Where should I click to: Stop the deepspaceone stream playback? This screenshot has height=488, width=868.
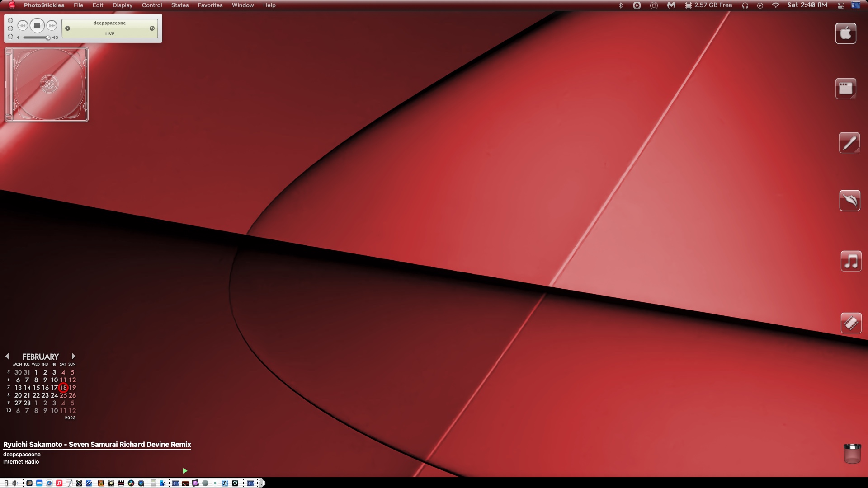point(38,26)
